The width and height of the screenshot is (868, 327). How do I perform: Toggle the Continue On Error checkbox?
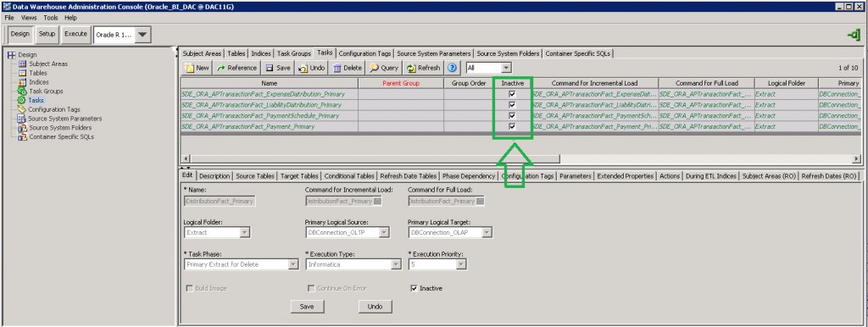(310, 288)
